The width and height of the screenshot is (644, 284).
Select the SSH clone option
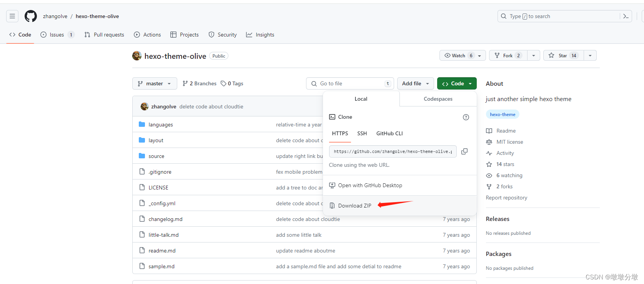pos(362,133)
